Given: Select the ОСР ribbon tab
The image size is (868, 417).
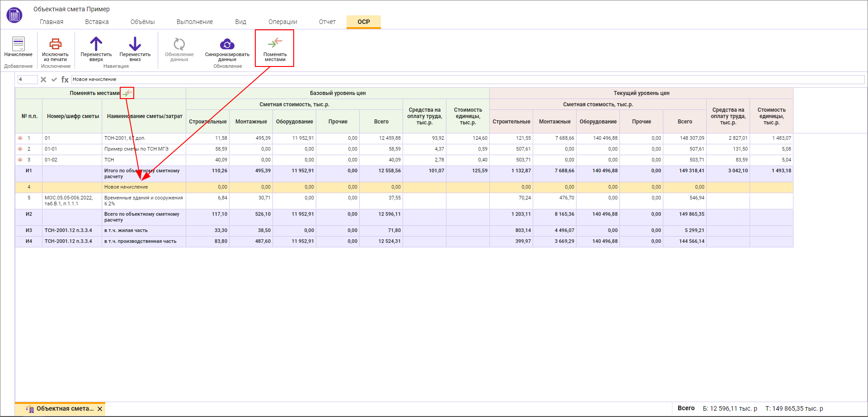Looking at the screenshot, I should pyautogui.click(x=364, y=22).
